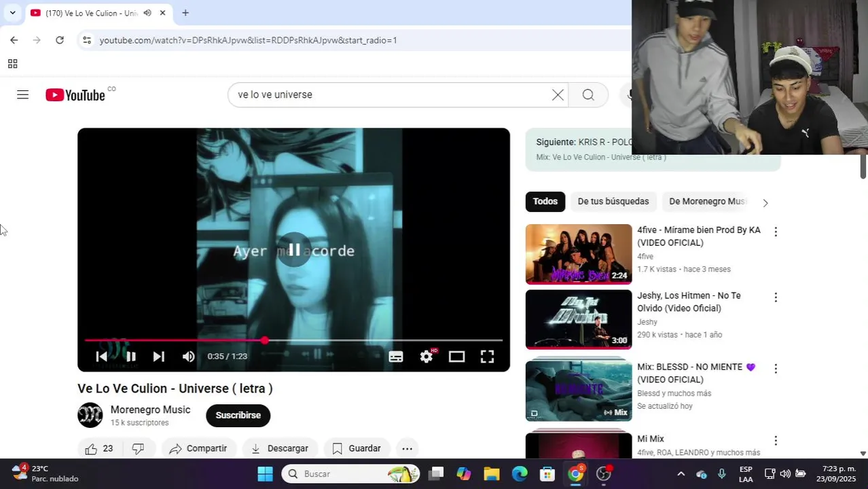Subscribe with the Suscribirse button
The width and height of the screenshot is (868, 489).
click(x=238, y=415)
